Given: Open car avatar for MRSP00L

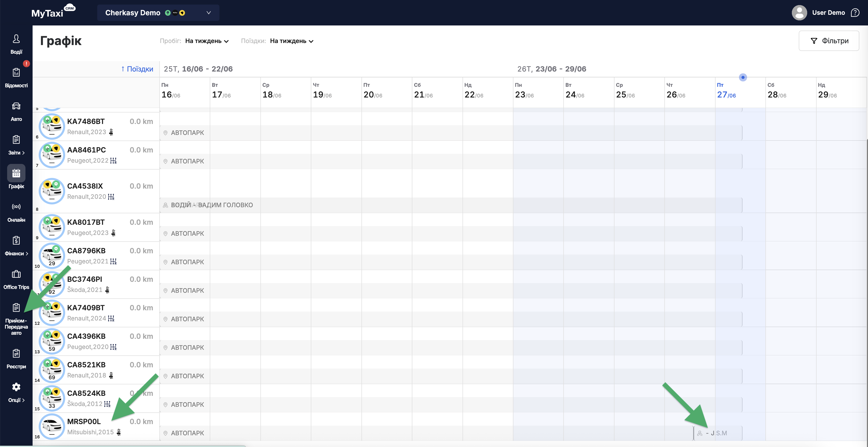Looking at the screenshot, I should 52,427.
